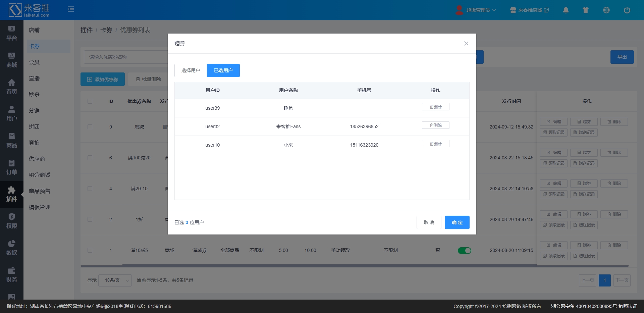Image resolution: width=644 pixels, height=313 pixels.
Task: Toggle the green switch for coupon 满10减5
Action: tap(464, 251)
